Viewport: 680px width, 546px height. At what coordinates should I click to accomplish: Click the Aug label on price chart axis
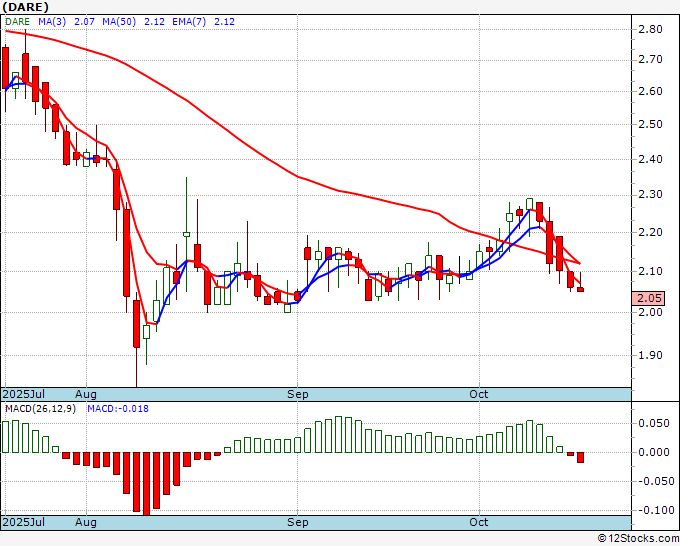(x=85, y=394)
